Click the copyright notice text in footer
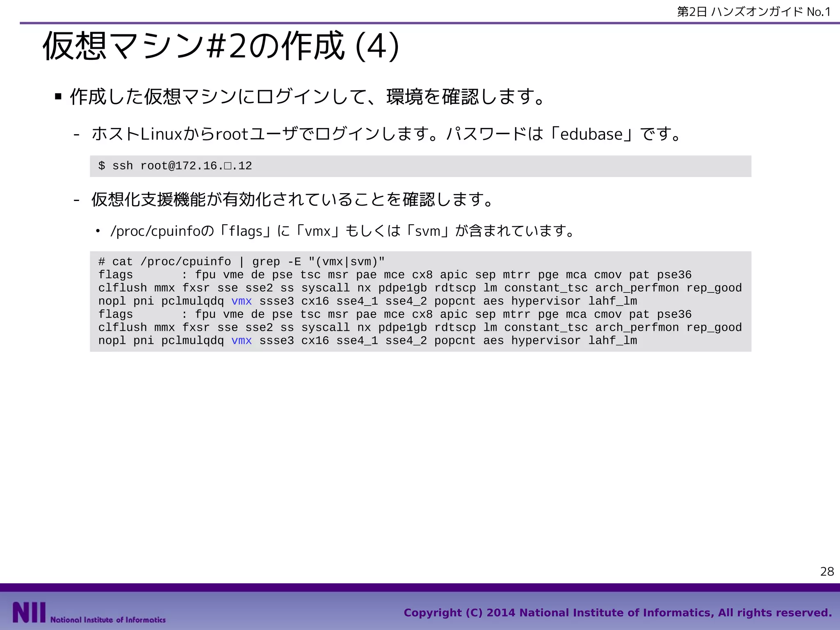The image size is (840, 630). pos(617,613)
